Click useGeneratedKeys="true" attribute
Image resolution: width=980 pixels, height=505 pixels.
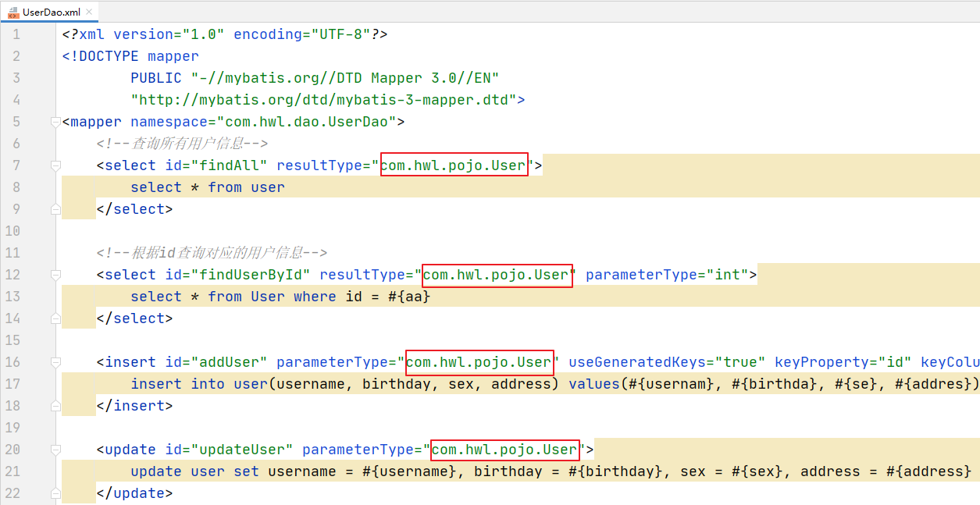click(667, 362)
